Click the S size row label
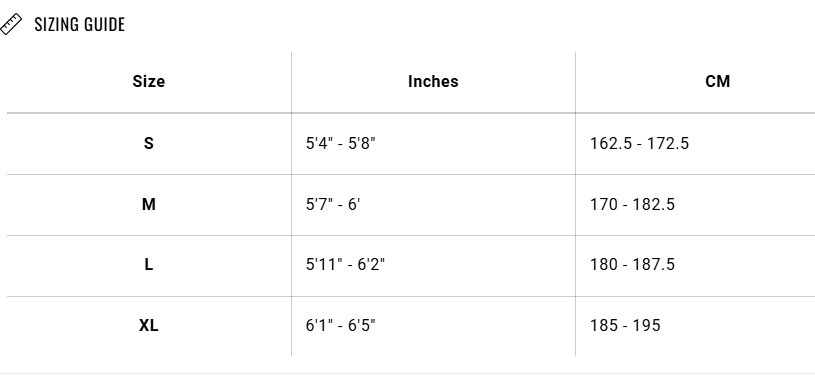The image size is (815, 390). pyautogui.click(x=149, y=143)
